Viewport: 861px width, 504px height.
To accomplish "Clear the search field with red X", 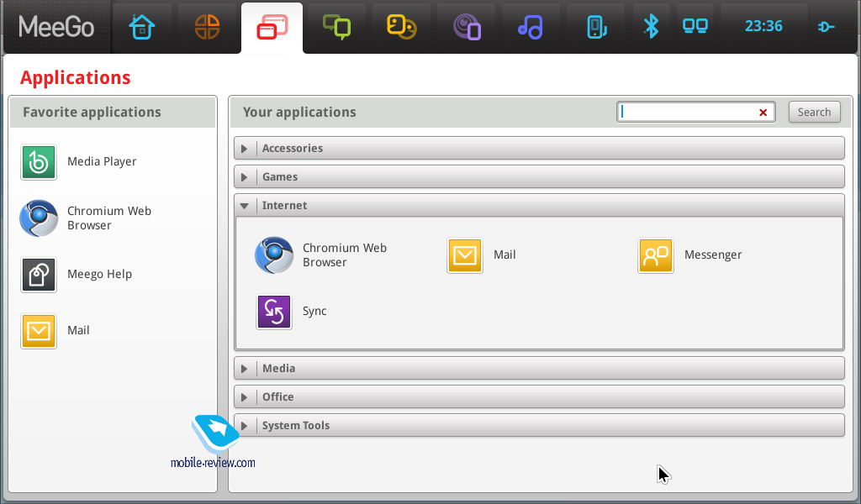I will click(763, 113).
